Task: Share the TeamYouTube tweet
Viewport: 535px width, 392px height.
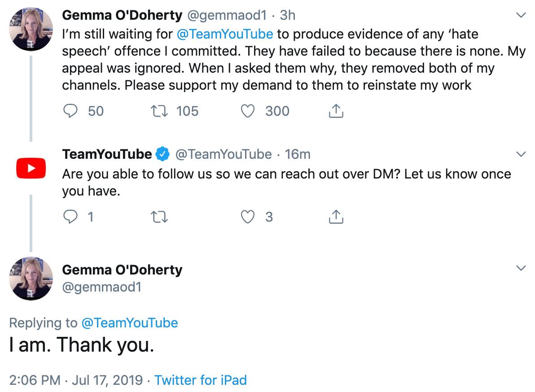Action: pos(336,217)
